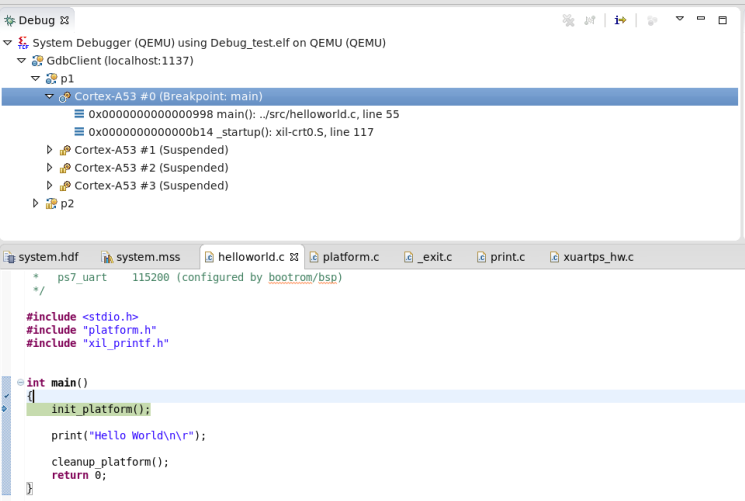
Task: Select Cortex-A53 #0 (Breakpoint: main) row
Action: [370, 96]
